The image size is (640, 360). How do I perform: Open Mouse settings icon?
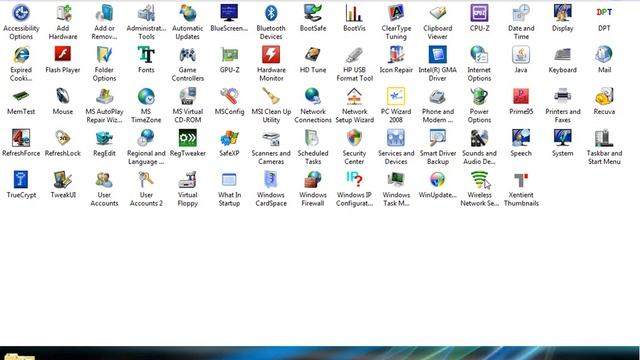pos(63,96)
